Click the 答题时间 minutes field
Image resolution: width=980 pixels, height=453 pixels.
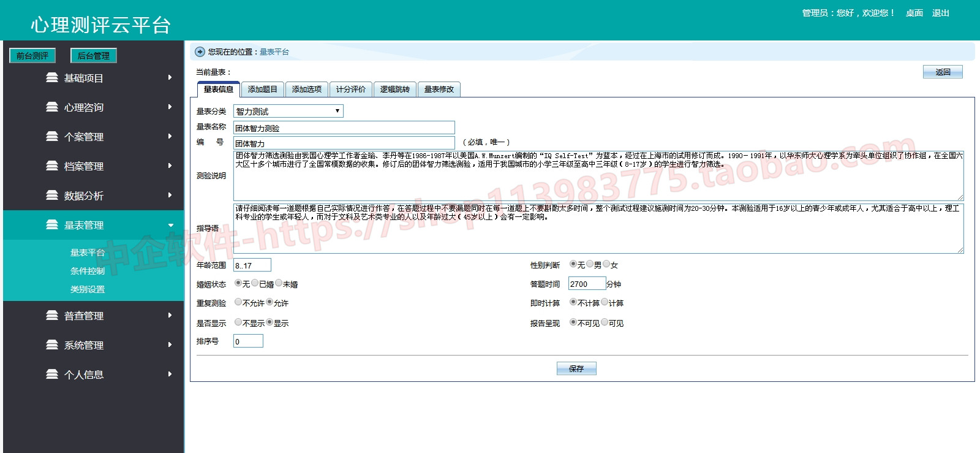tap(587, 284)
